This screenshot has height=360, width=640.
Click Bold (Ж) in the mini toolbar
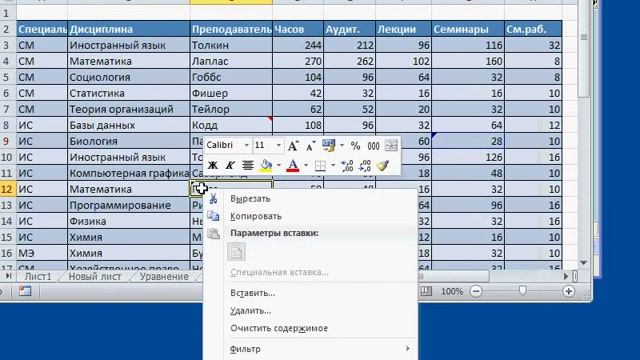tap(213, 165)
